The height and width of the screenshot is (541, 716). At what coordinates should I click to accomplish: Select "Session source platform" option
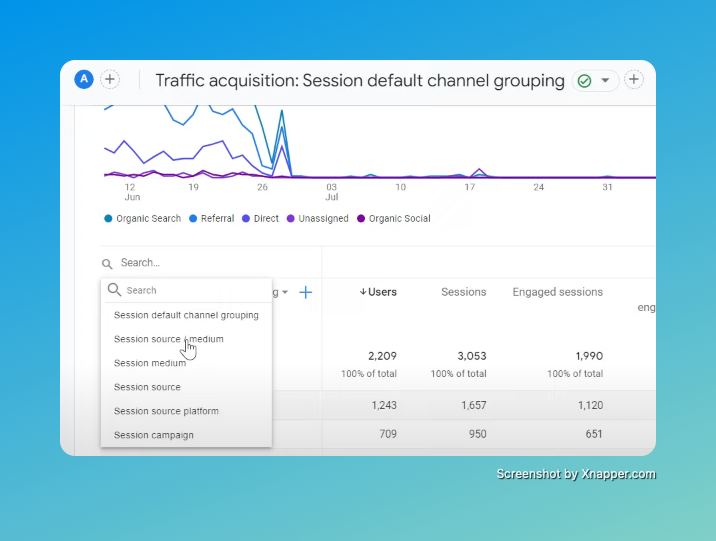[x=166, y=411]
